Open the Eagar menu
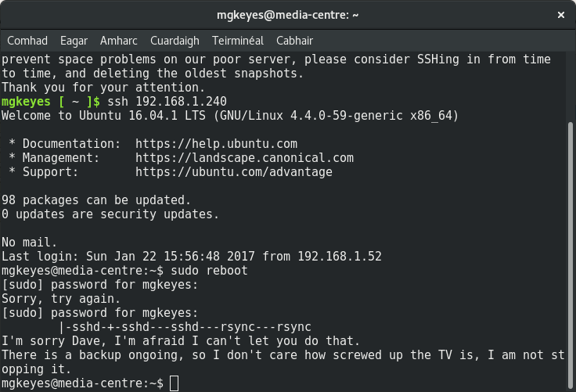Viewport: 576px width, 392px height. pos(74,41)
